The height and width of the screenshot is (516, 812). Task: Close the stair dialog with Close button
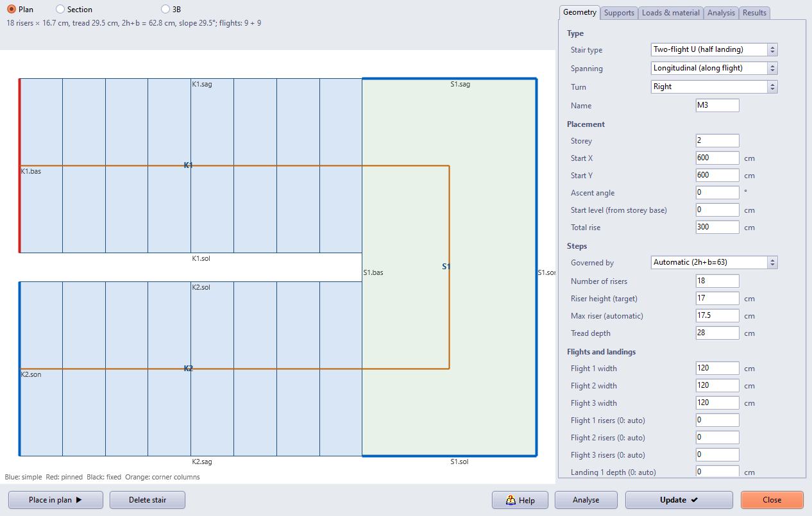pyautogui.click(x=772, y=500)
